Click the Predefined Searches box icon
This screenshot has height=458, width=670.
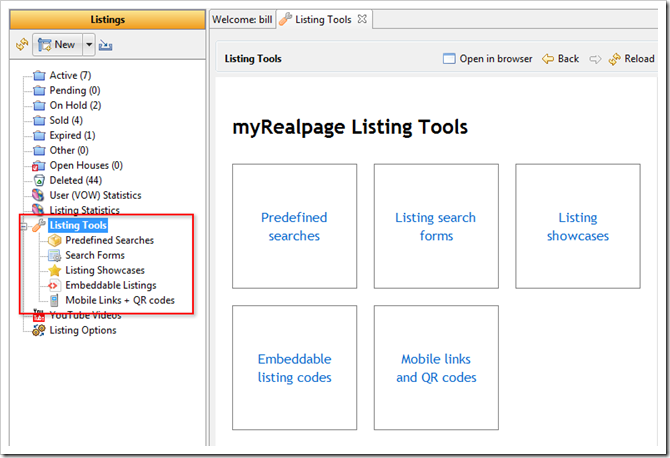55,241
